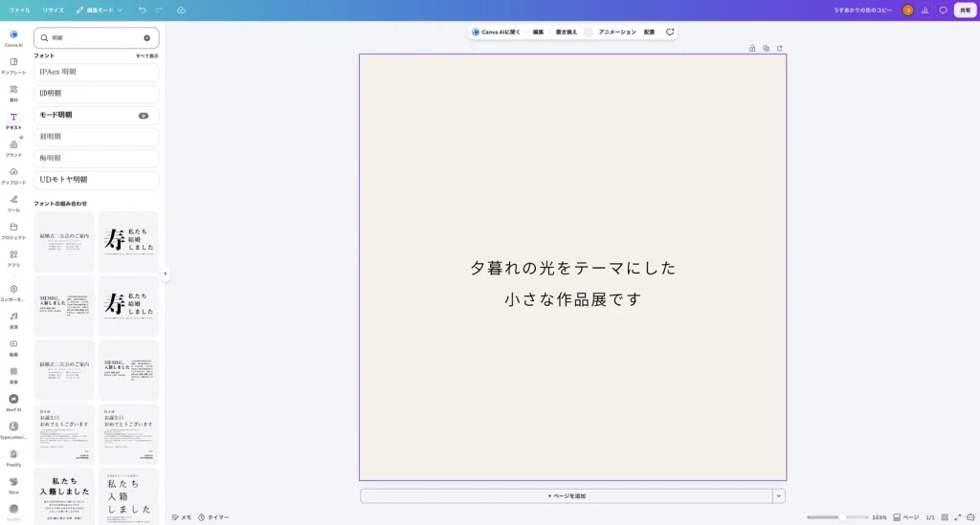This screenshot has height=525, width=980.
Task: Select the 小さな作品展です text on canvas
Action: pos(572,299)
